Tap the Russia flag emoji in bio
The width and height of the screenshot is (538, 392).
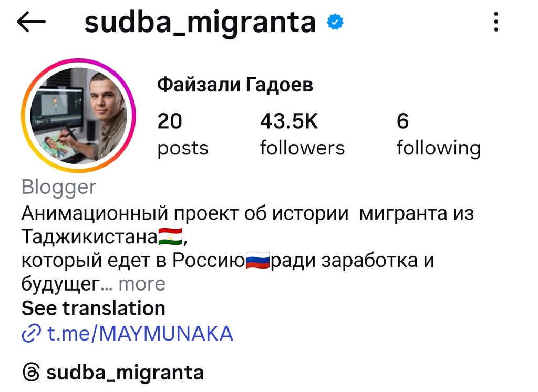(257, 260)
